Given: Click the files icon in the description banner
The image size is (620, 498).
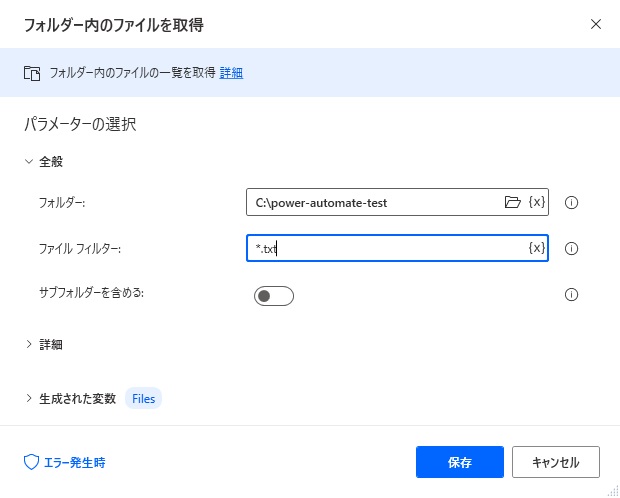Looking at the screenshot, I should 32,73.
